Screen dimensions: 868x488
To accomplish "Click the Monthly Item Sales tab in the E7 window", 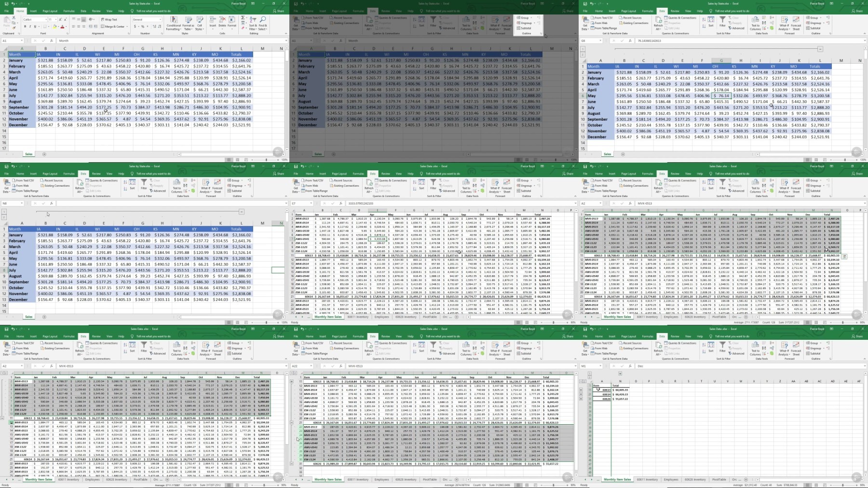I will [x=328, y=317].
